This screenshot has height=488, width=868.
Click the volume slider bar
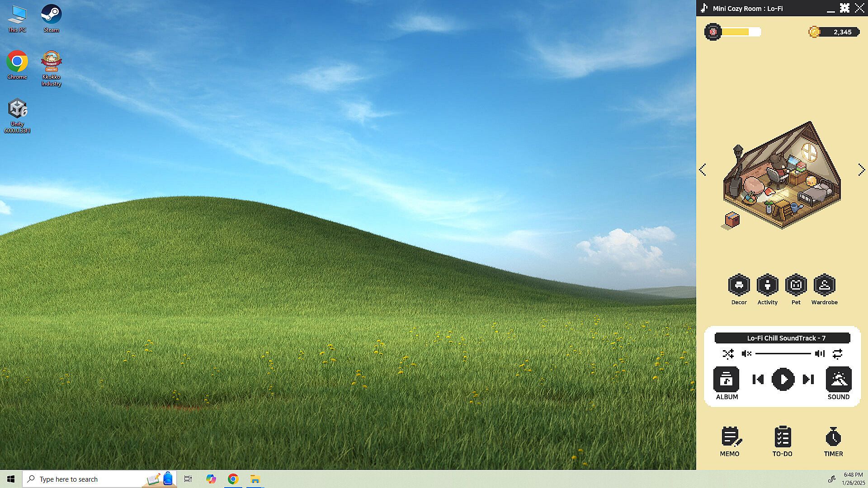click(783, 354)
